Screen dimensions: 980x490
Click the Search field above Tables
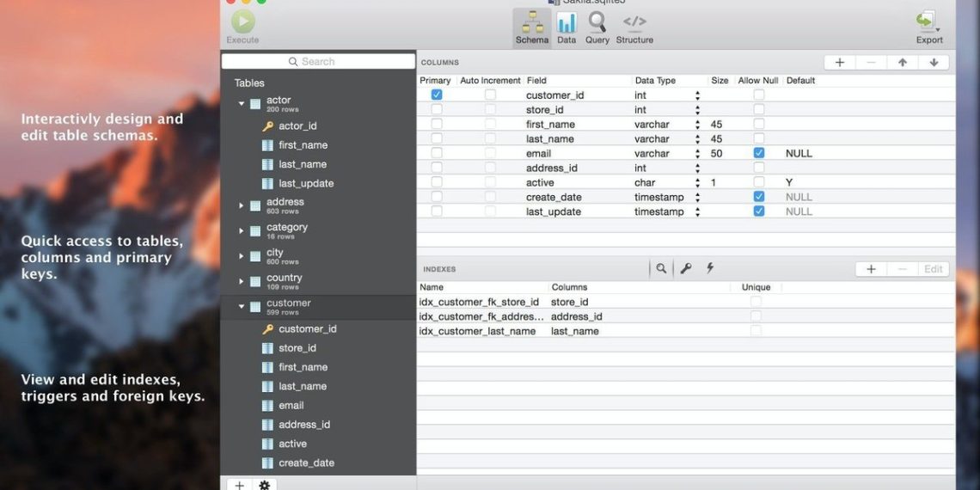(318, 62)
